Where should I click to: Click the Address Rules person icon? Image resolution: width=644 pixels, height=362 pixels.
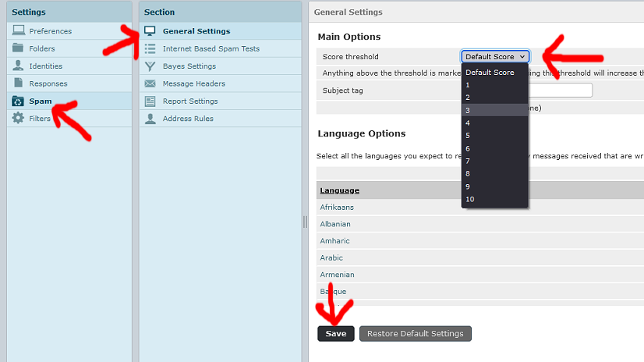(150, 119)
